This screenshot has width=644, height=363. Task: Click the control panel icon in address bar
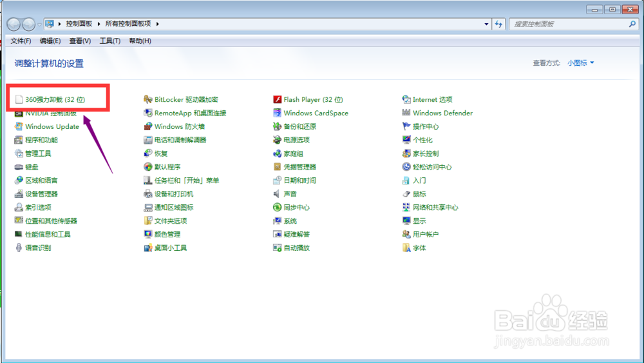coord(50,24)
